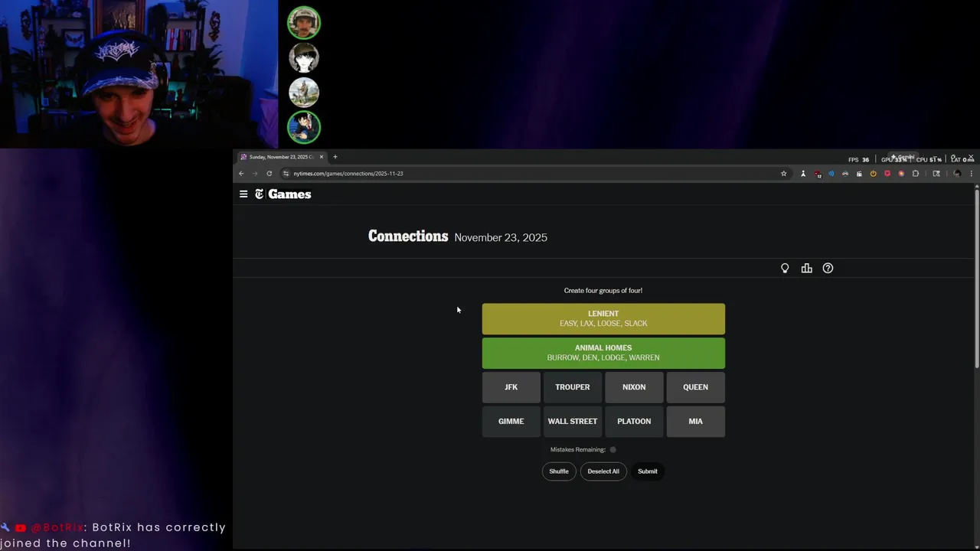Click the Mistakes Remaining dot
This screenshot has width=980, height=551.
(x=613, y=450)
